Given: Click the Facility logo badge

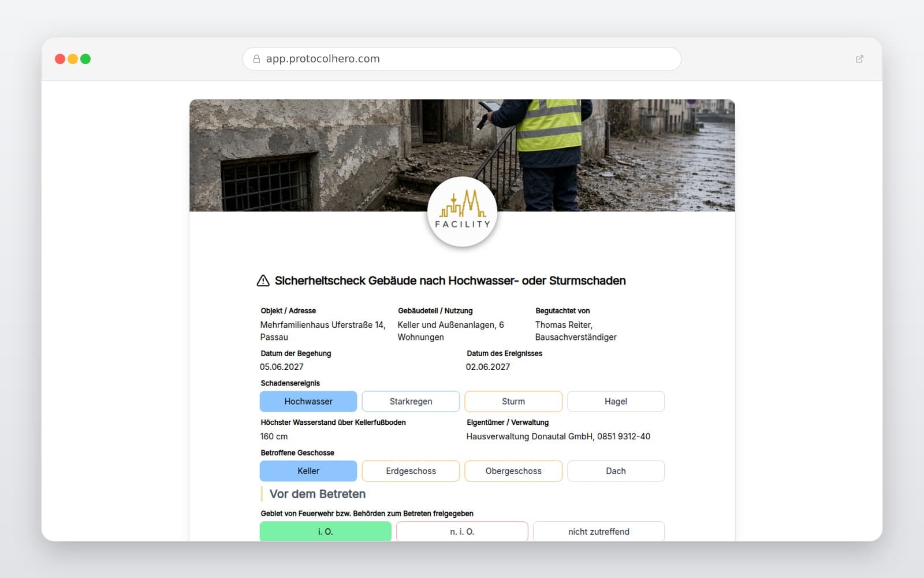Looking at the screenshot, I should (x=462, y=212).
